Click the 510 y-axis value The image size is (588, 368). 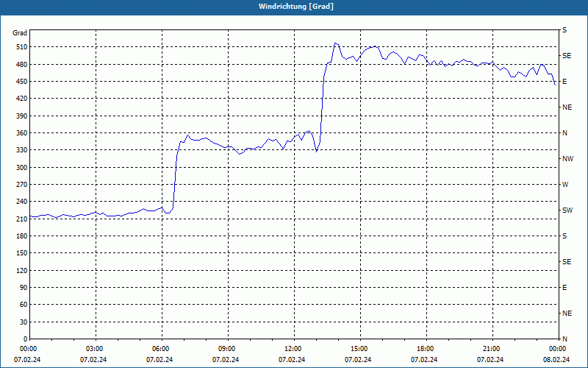click(x=22, y=47)
